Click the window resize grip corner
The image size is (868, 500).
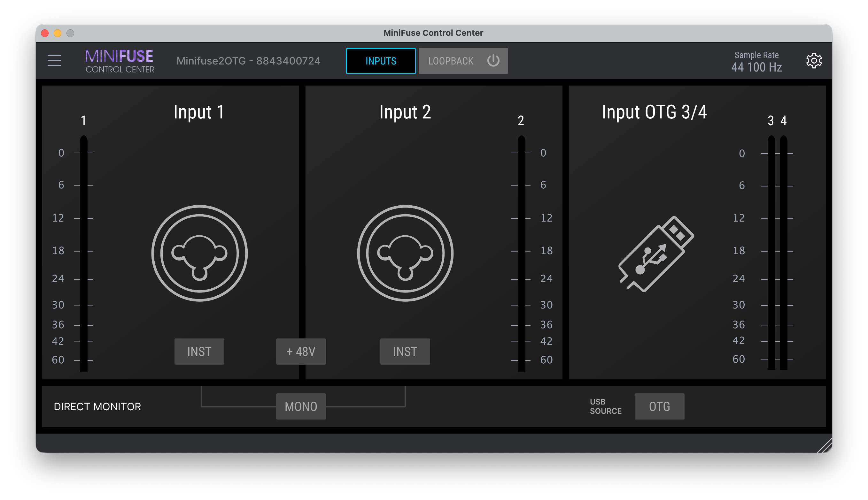coord(825,446)
